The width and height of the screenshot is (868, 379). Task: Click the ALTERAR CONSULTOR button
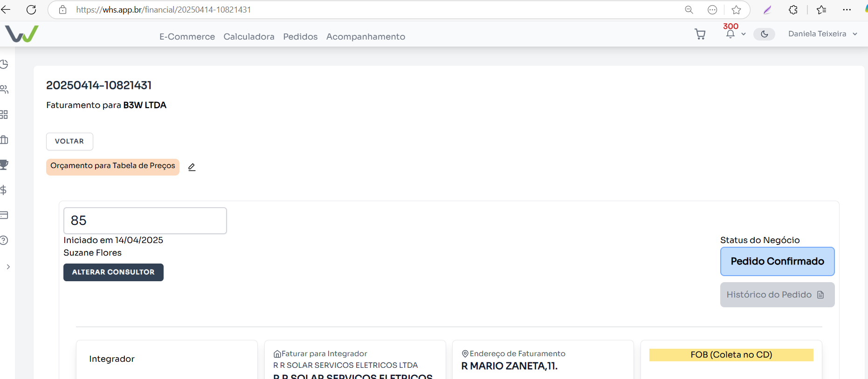point(113,272)
